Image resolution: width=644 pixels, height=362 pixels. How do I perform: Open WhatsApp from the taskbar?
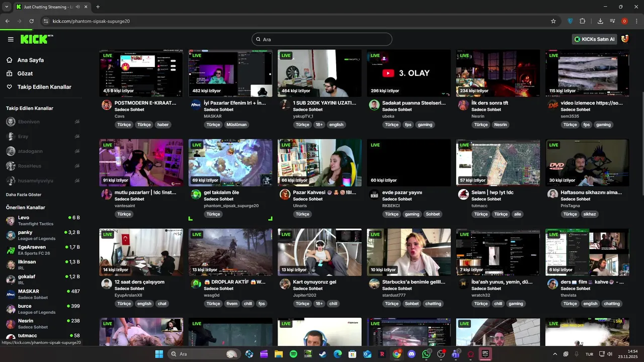click(x=427, y=354)
